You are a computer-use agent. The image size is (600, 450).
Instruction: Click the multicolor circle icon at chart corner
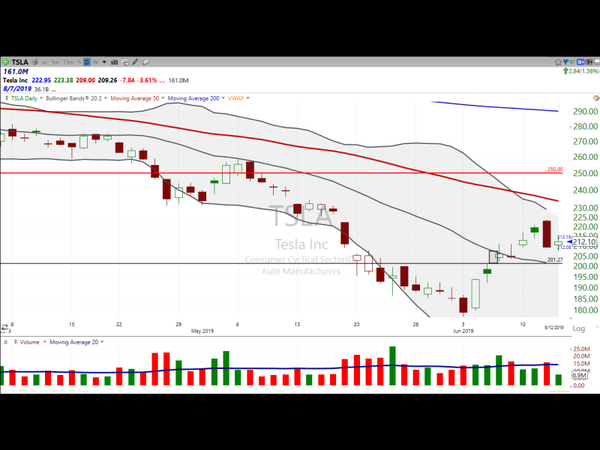[596, 98]
